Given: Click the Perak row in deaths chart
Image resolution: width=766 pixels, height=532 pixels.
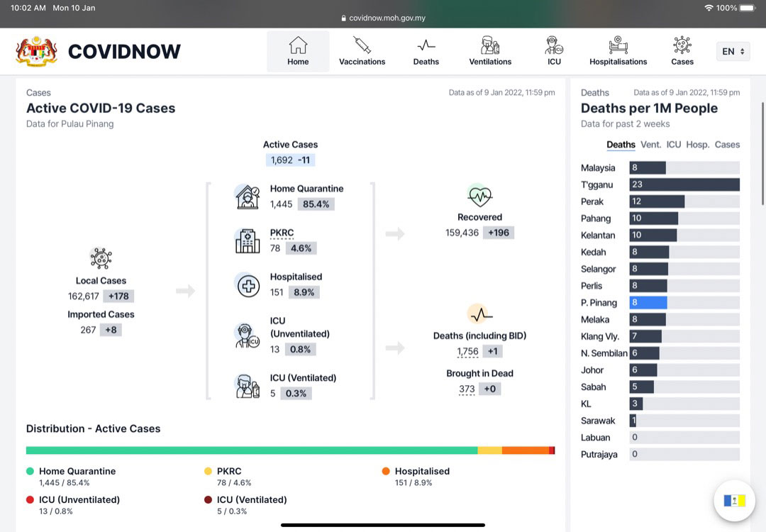Looking at the screenshot, I should pos(660,201).
